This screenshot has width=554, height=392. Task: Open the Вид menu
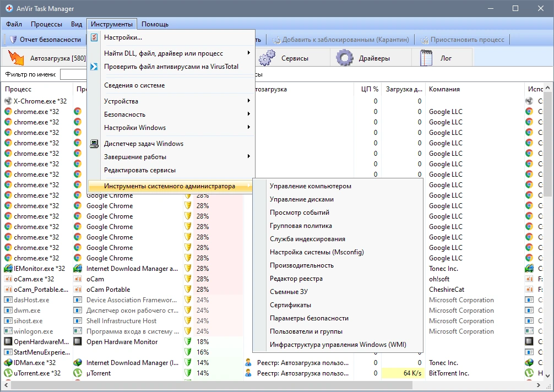[x=77, y=24]
